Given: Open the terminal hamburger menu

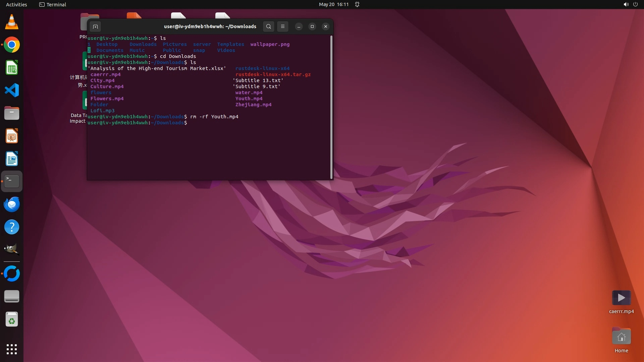Looking at the screenshot, I should click(x=283, y=26).
